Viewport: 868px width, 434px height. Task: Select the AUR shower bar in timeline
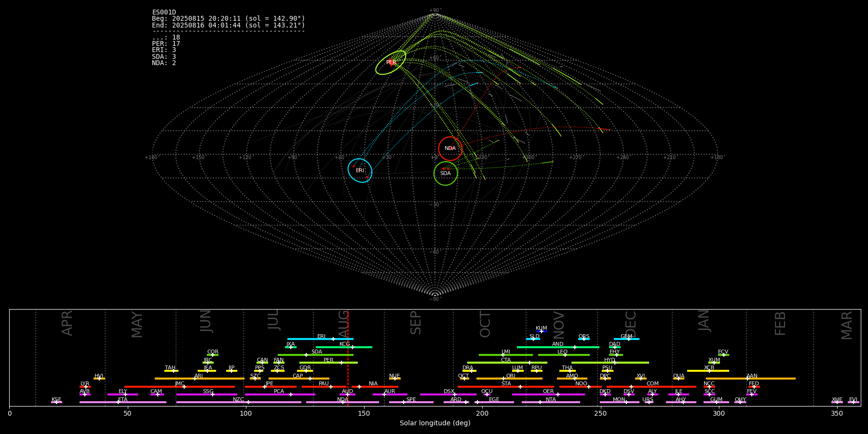click(x=390, y=394)
